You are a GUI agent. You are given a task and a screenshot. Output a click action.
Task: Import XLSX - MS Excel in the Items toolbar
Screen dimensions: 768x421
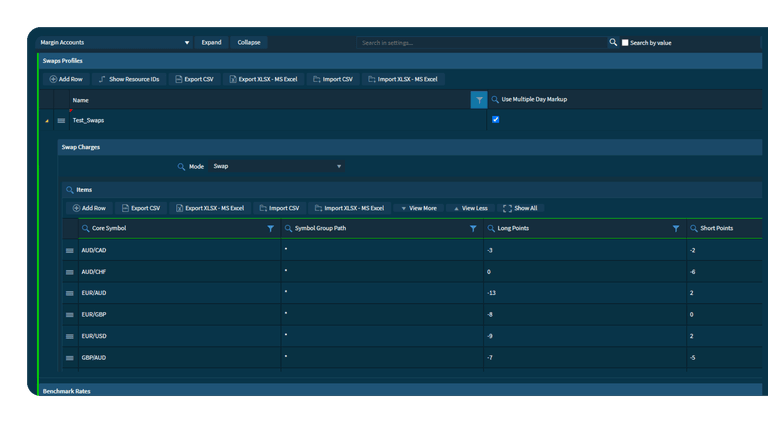coord(350,208)
